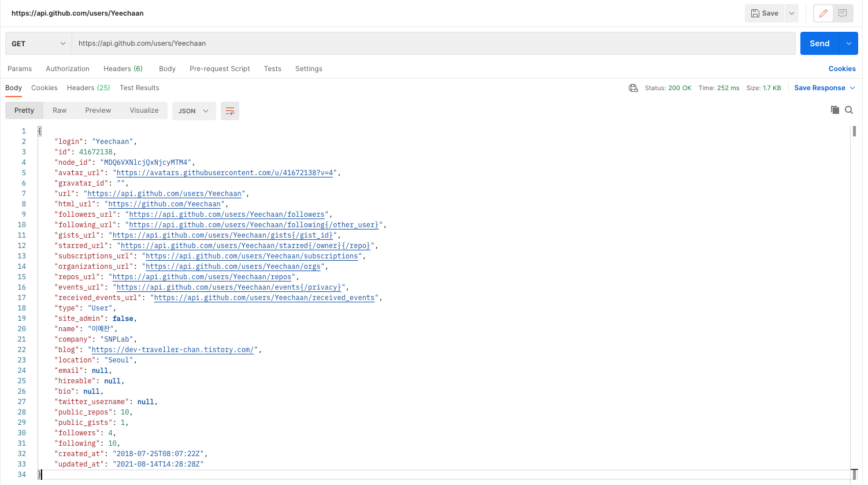868x485 pixels.
Task: Open the followers_url link
Action: (x=227, y=214)
